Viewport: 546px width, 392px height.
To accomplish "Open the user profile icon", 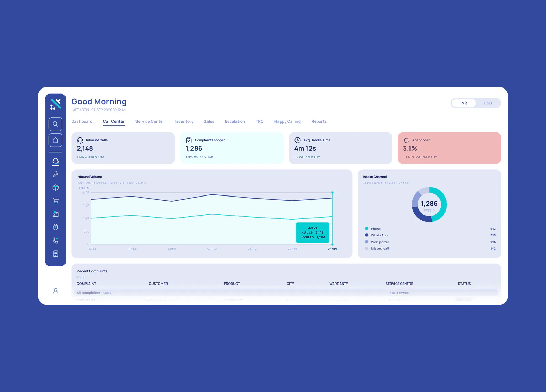I will 55,291.
